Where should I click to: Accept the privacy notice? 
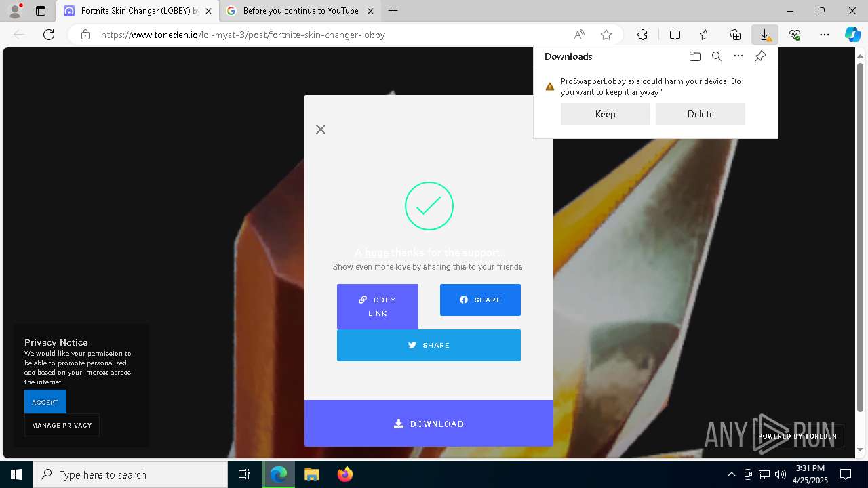(45, 402)
